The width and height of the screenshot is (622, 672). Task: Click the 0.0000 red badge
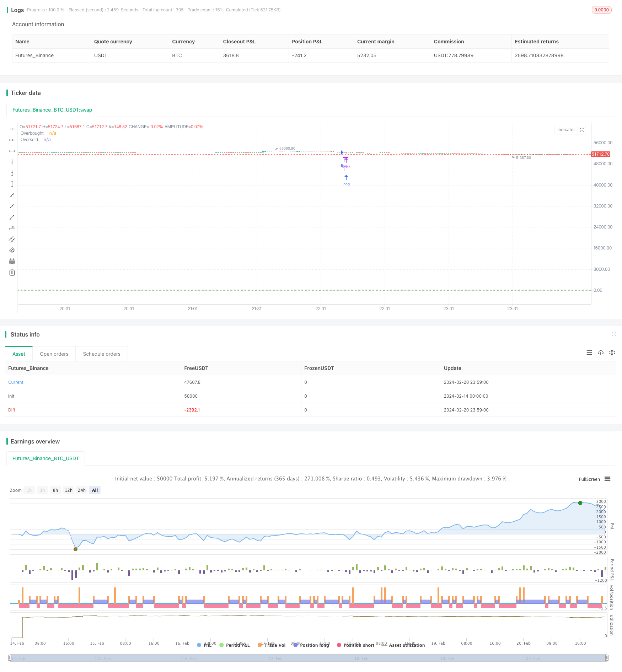point(601,10)
